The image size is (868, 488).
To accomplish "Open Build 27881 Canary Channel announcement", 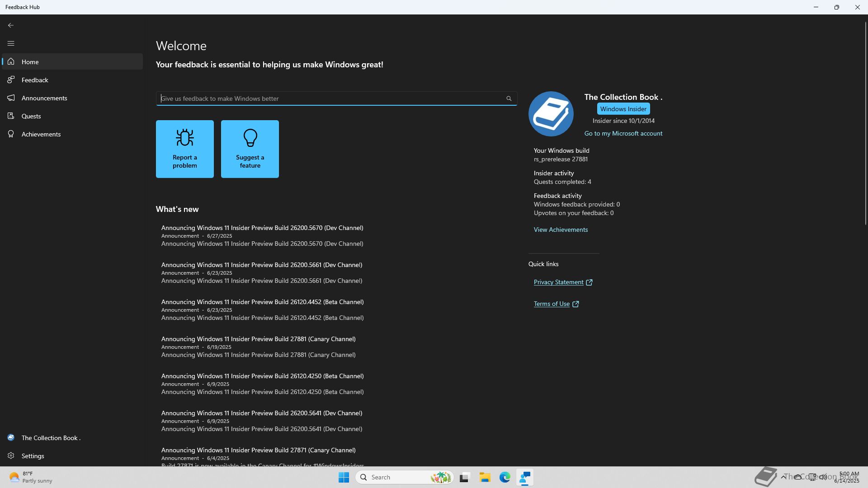I will click(x=258, y=339).
